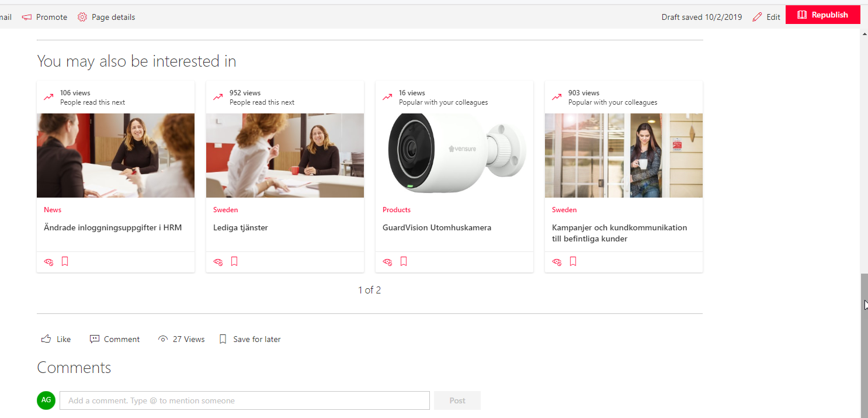Click Sweden label on Kampanjer card

point(564,210)
